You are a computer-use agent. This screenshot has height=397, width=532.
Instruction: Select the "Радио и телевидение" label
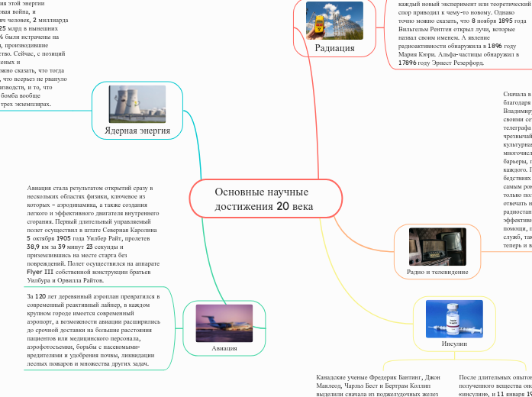[x=437, y=272]
